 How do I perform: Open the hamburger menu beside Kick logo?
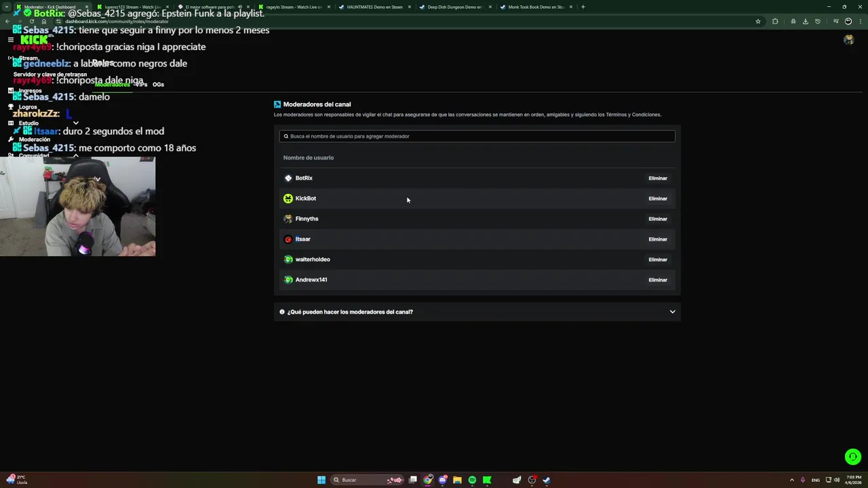click(x=11, y=39)
